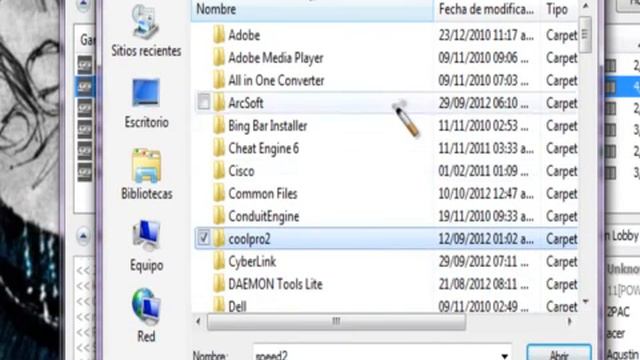Collapse arrow button in the background window's left panel
This screenshot has width=640, height=360.
[x=83, y=236]
